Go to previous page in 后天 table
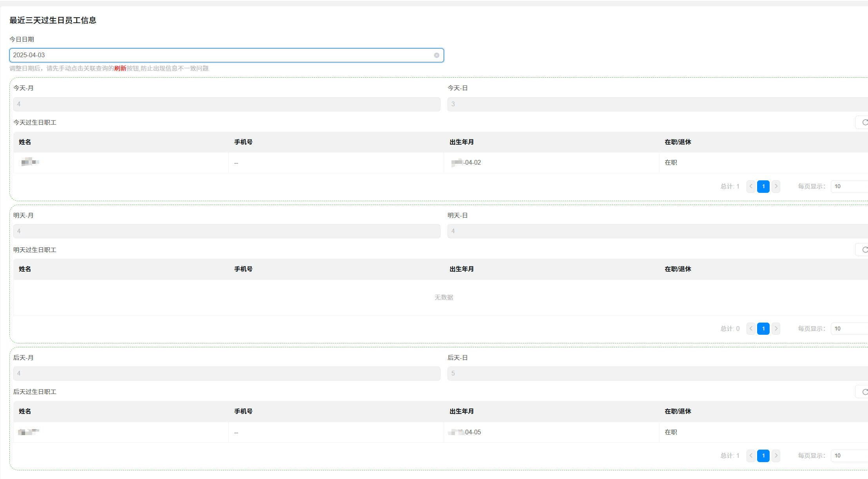This screenshot has width=868, height=479. tap(750, 455)
